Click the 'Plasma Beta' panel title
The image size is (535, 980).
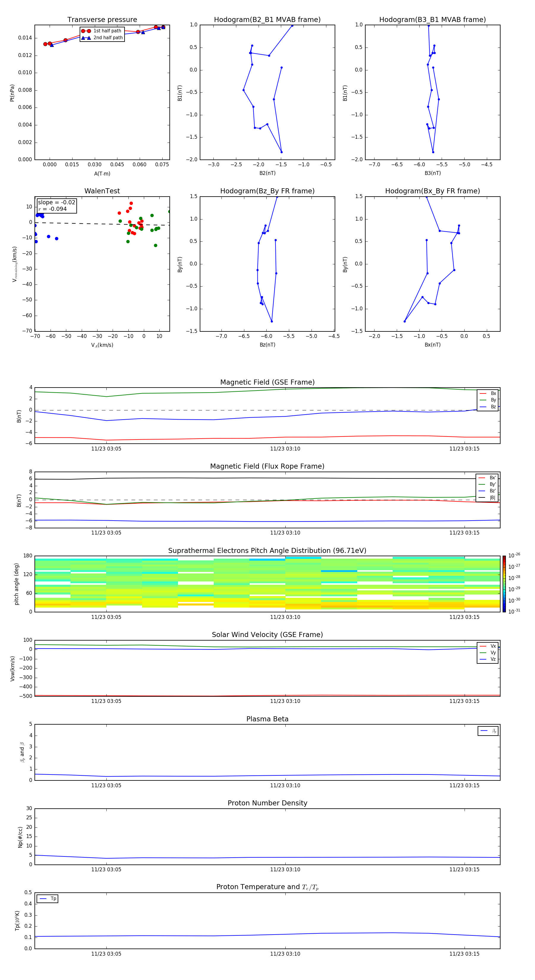tap(267, 719)
